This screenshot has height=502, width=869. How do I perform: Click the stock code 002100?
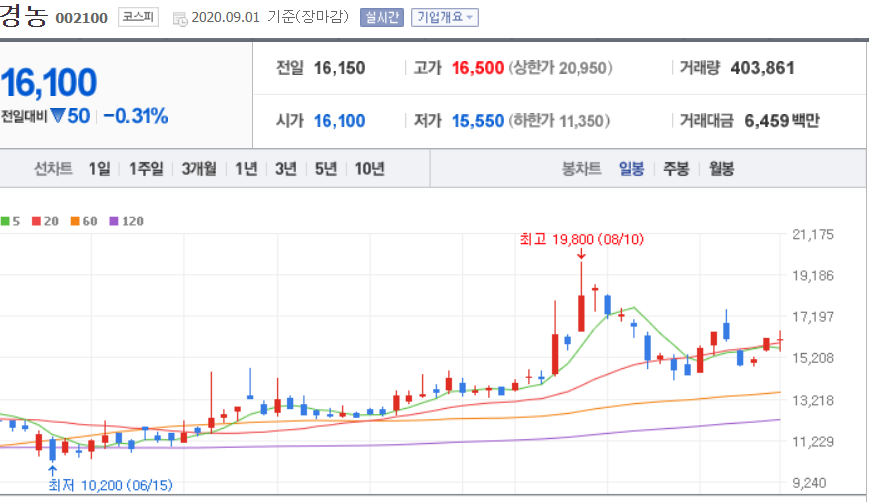(81, 18)
